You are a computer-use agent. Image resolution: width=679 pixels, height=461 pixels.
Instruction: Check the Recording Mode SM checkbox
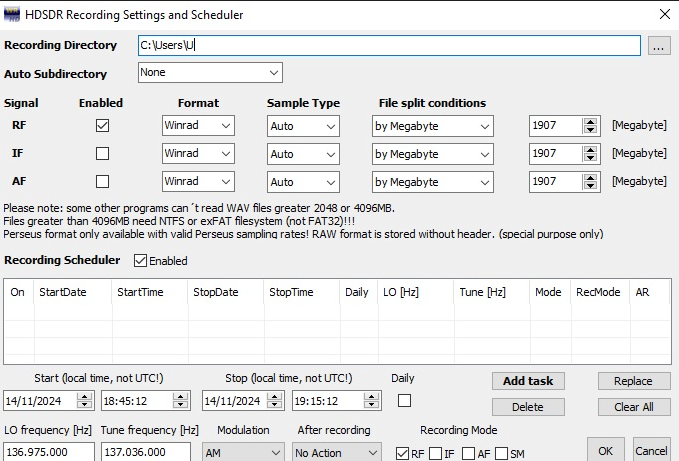tap(501, 454)
